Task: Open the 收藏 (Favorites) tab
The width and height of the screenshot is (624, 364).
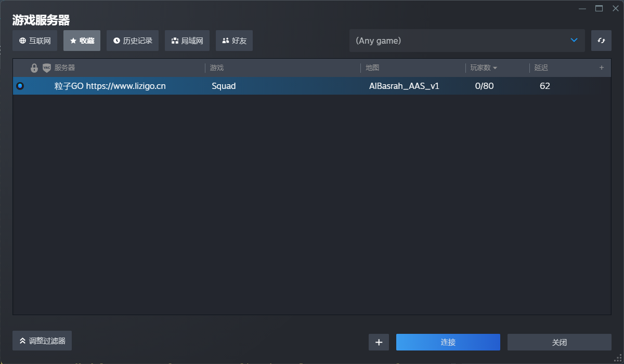Action: 82,41
